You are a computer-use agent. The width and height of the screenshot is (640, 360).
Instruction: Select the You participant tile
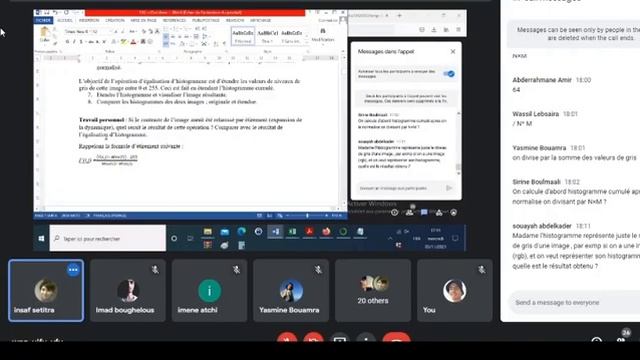455,291
